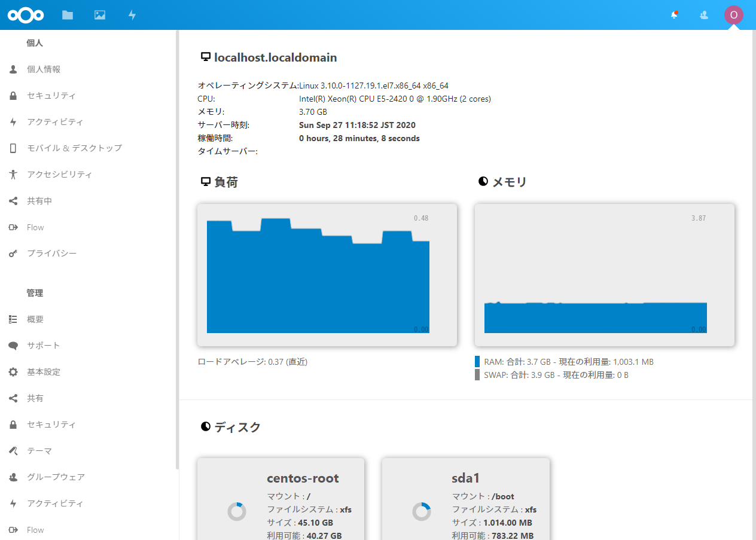756x540 pixels.
Task: Open the Photos app from the header
Action: (x=100, y=15)
